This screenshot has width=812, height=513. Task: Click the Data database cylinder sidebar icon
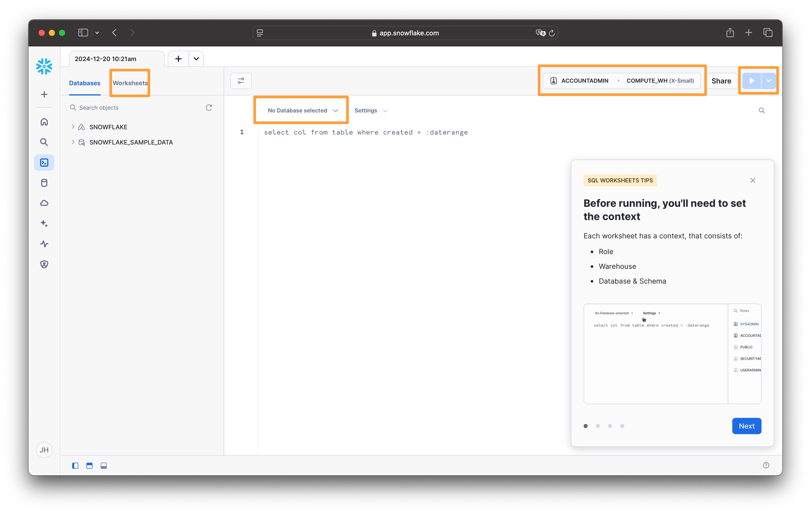[x=44, y=183]
